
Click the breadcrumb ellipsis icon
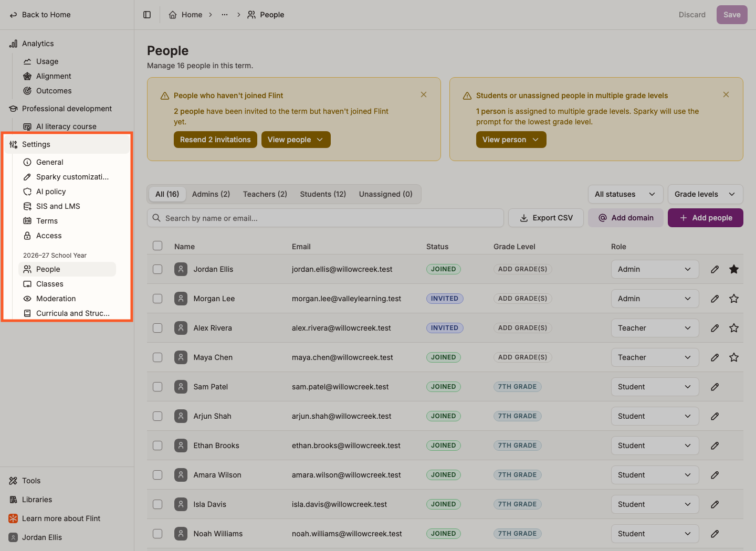point(225,15)
